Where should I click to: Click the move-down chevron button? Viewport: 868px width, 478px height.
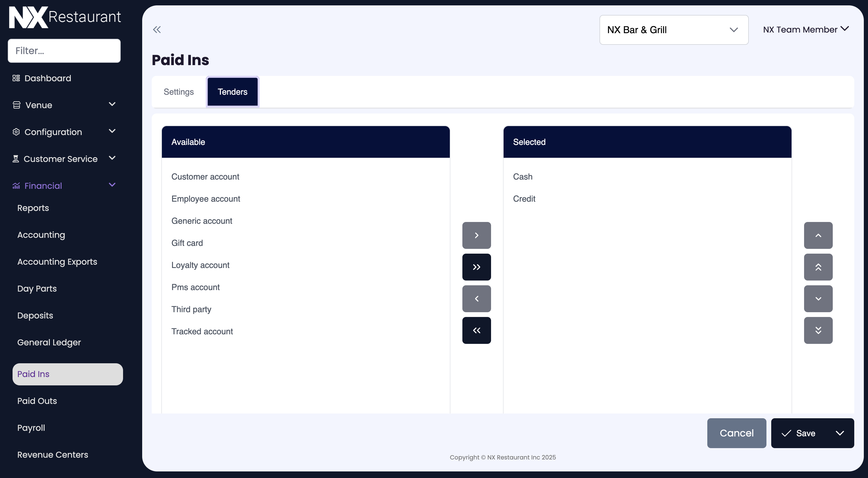(x=818, y=299)
